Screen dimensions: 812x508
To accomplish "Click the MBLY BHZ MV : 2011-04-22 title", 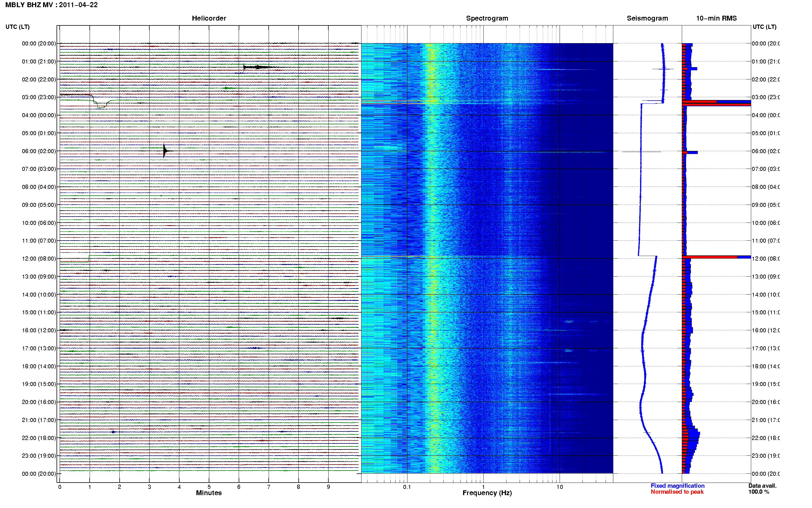I will (51, 5).
